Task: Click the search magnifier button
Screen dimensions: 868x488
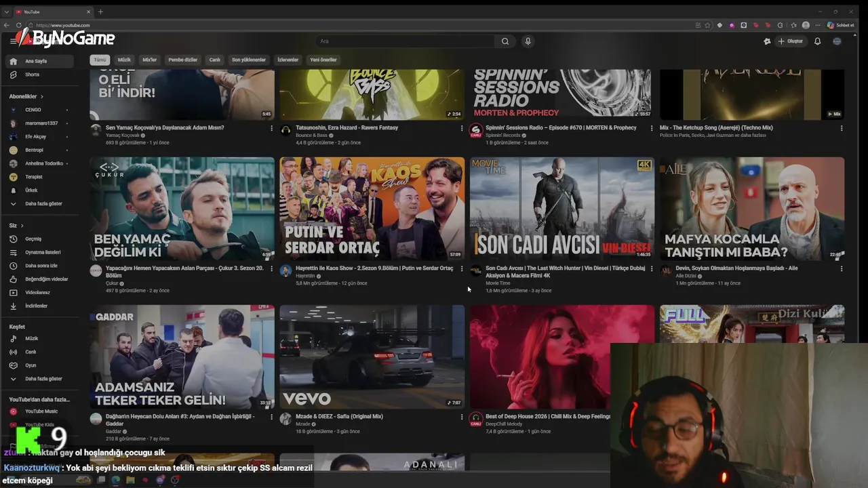Action: [x=505, y=41]
